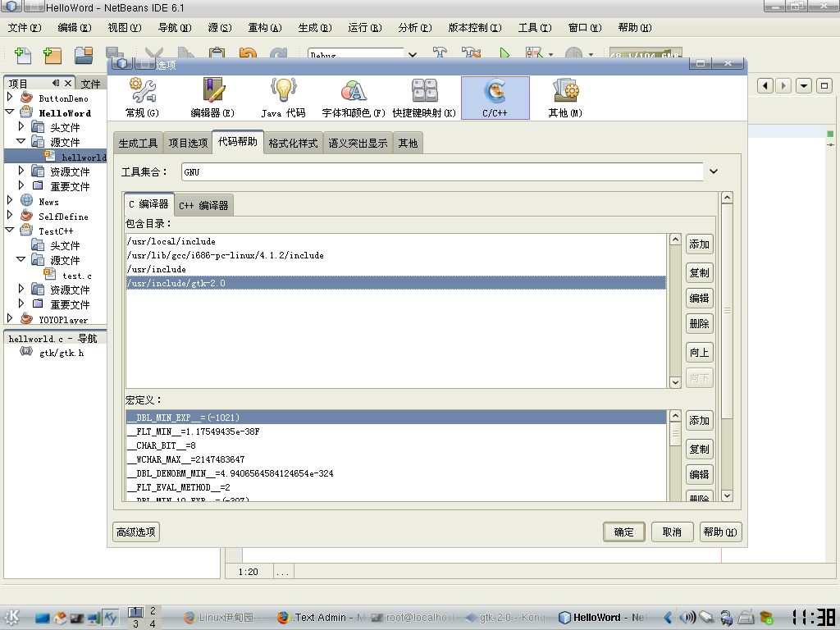Open the Firefox Text Admin taskbar entry
Screen dimensions: 840x630
(321, 617)
